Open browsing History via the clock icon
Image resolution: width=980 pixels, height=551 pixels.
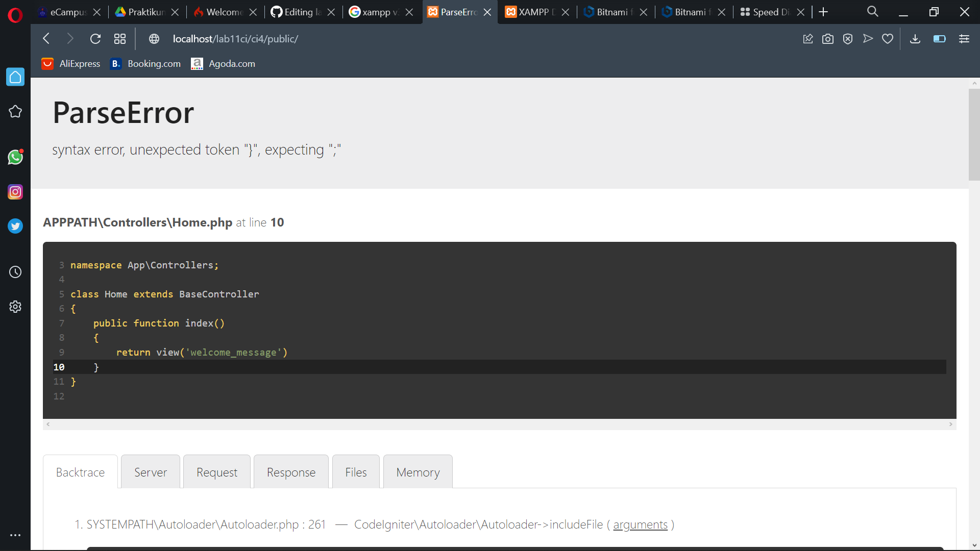(15, 272)
